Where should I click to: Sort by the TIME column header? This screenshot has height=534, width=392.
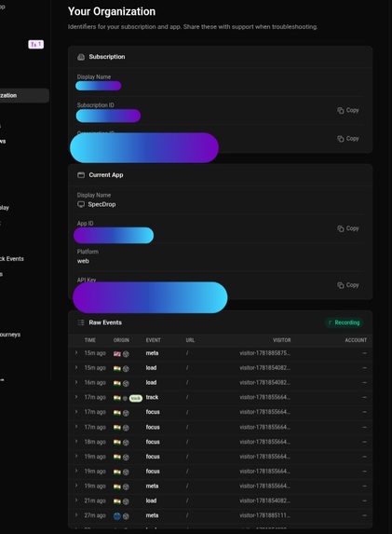pyautogui.click(x=90, y=340)
